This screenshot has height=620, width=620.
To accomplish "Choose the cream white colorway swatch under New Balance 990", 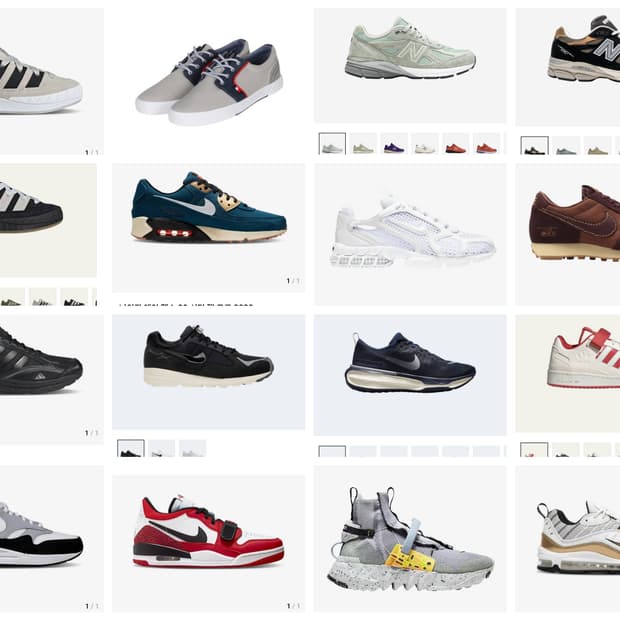I will coord(425,144).
